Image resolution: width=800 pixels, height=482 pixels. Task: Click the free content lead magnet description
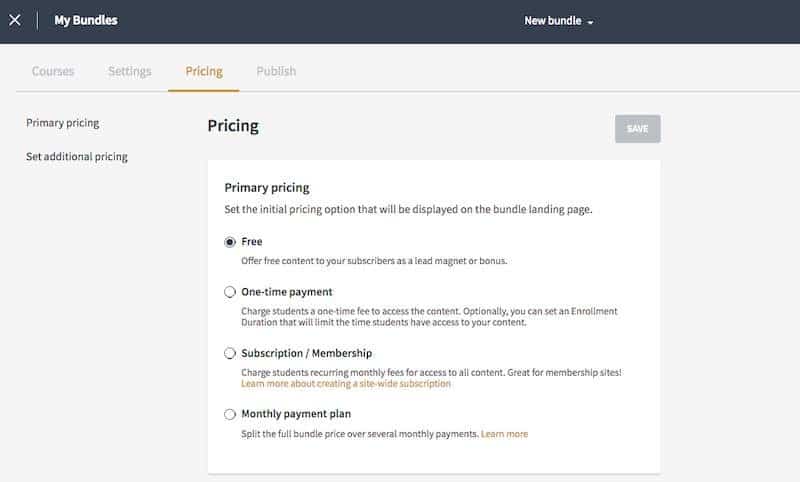(x=374, y=261)
